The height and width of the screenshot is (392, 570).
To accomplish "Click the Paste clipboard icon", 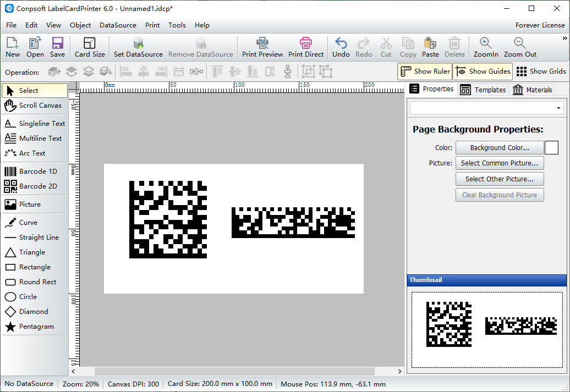I will [x=430, y=47].
